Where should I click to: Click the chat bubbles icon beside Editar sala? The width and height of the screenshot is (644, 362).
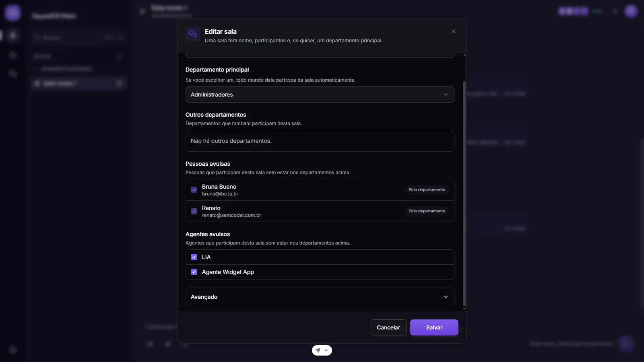click(x=193, y=34)
